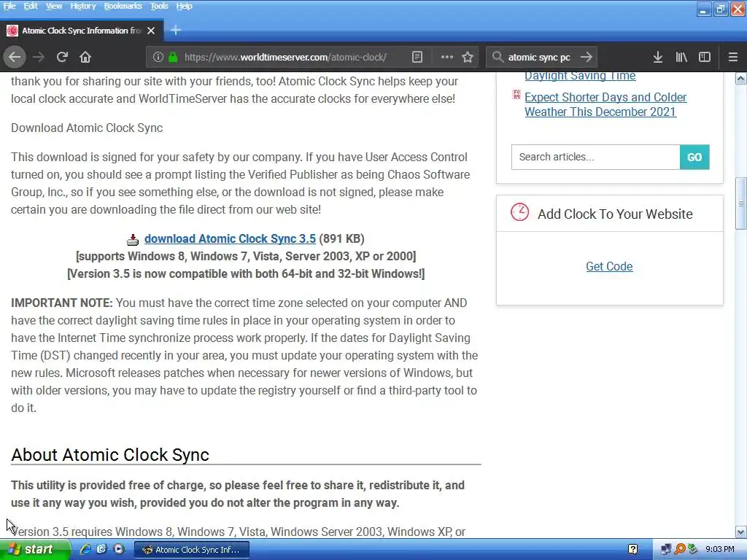Open the Firefox hamburger menu
This screenshot has width=747, height=560.
pyautogui.click(x=733, y=57)
